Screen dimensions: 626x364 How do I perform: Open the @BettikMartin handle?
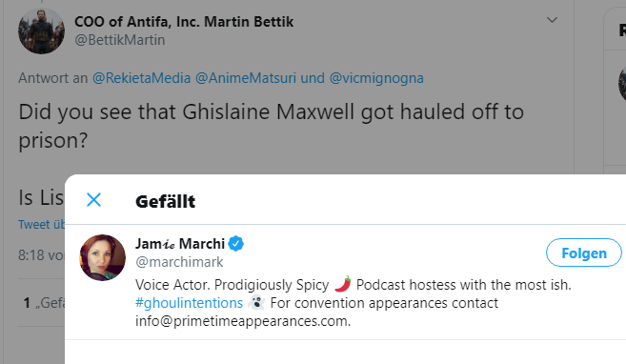(120, 40)
